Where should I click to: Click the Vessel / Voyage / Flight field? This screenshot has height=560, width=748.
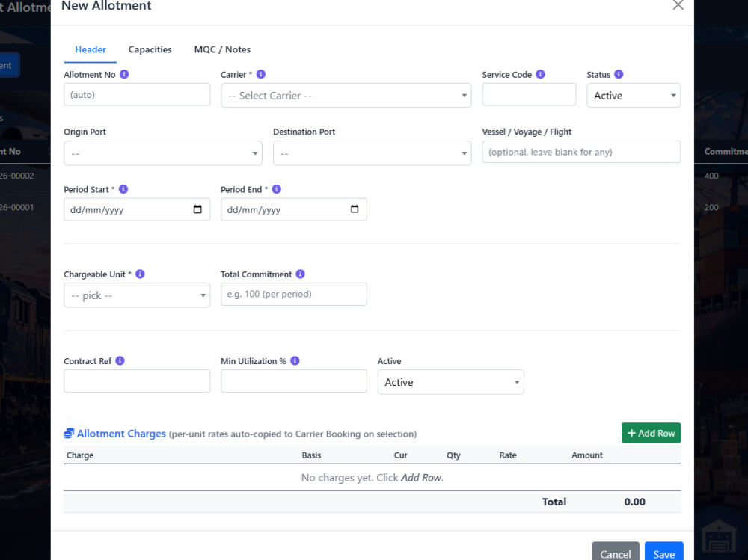point(581,152)
